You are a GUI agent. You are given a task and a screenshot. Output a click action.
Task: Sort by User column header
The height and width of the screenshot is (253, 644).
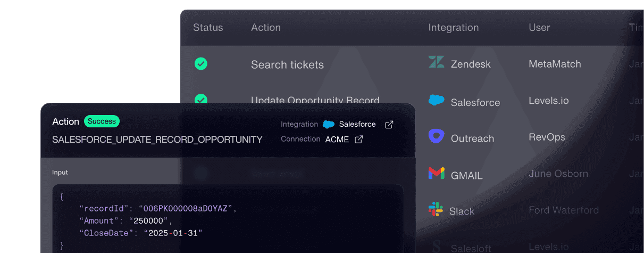pyautogui.click(x=539, y=28)
